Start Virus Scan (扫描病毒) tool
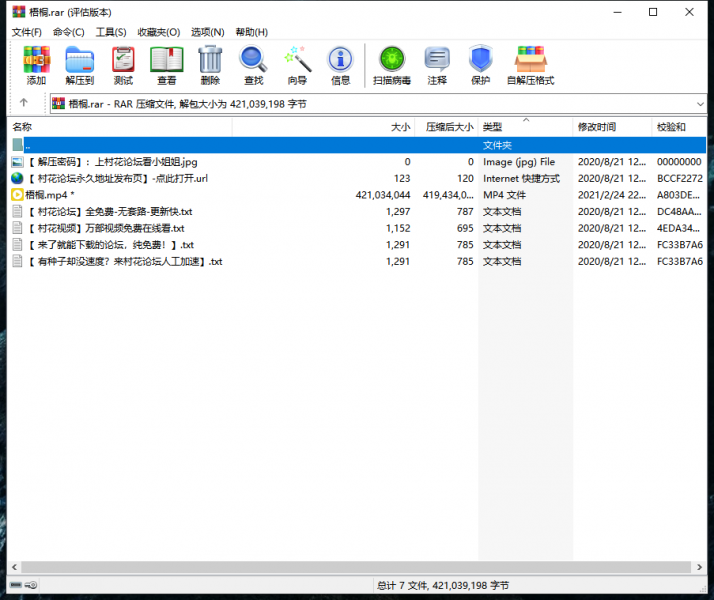714x600 pixels. [391, 65]
